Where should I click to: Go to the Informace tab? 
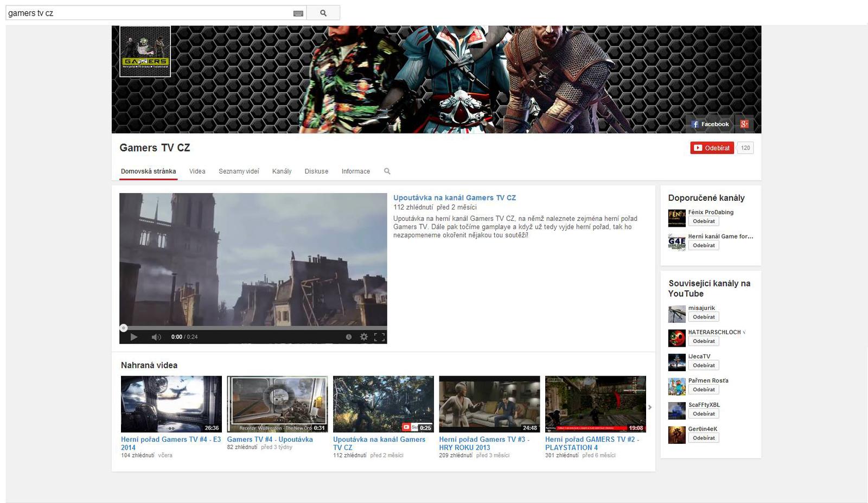[355, 171]
